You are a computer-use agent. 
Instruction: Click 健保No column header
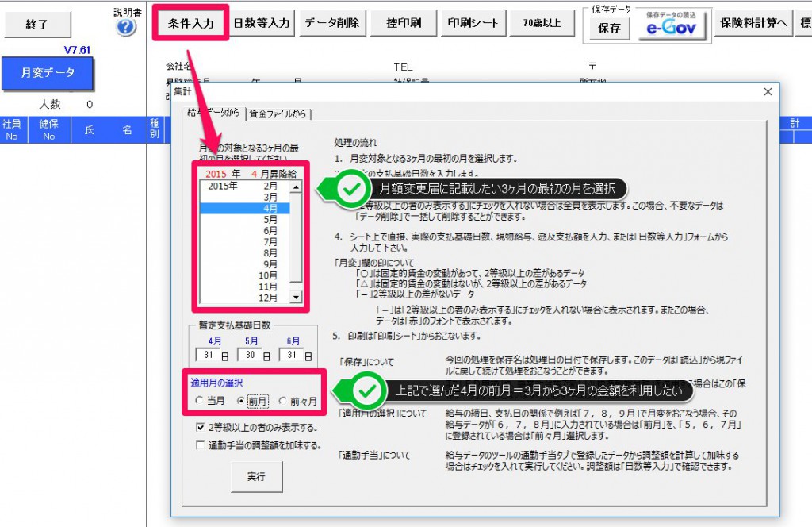[48, 130]
